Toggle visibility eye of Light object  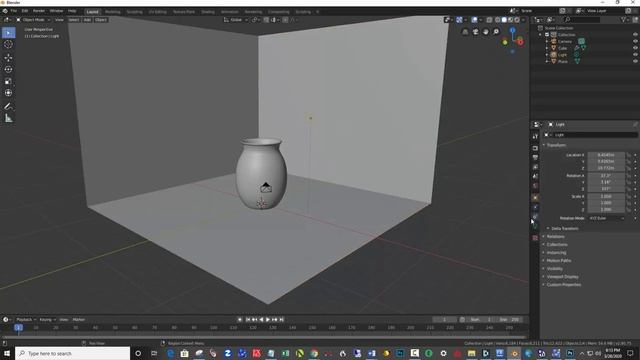point(635,54)
